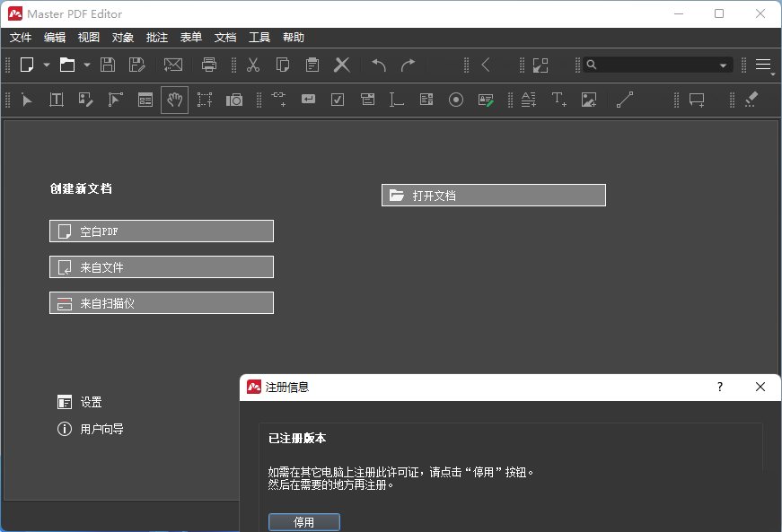Create a 空白PDF document

point(161,231)
